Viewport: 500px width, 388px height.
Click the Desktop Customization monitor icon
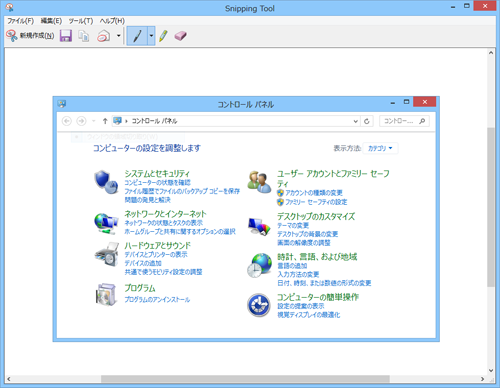click(x=259, y=227)
